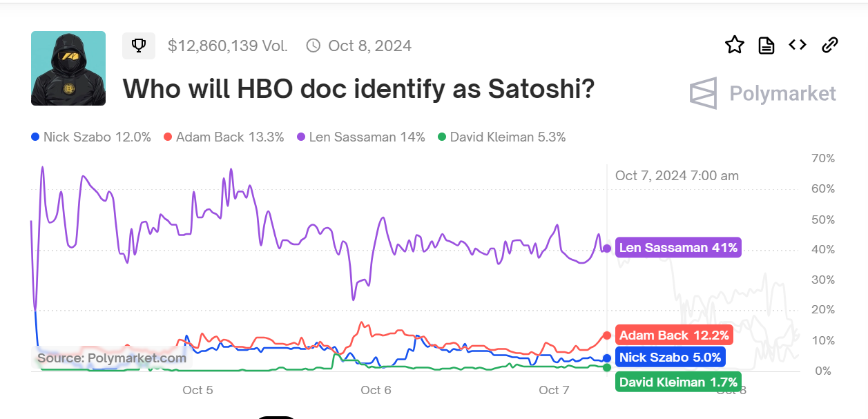The width and height of the screenshot is (868, 419).
Task: Click the Source: Polymarket.com attribution
Action: [112, 358]
